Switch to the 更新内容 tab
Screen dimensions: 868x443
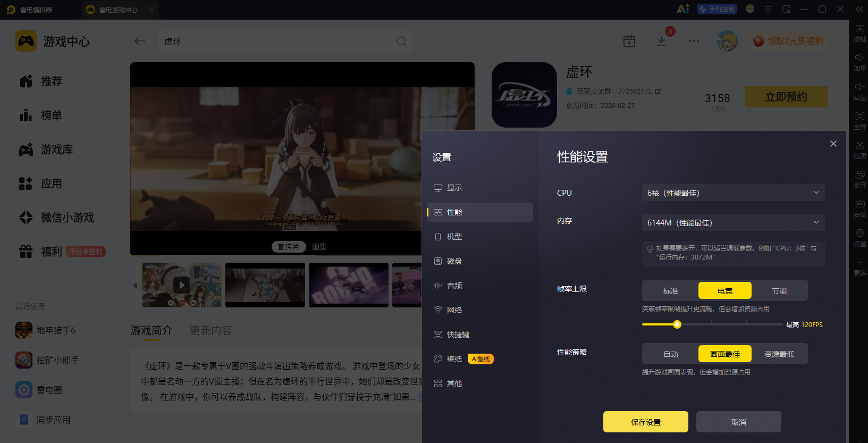point(211,330)
